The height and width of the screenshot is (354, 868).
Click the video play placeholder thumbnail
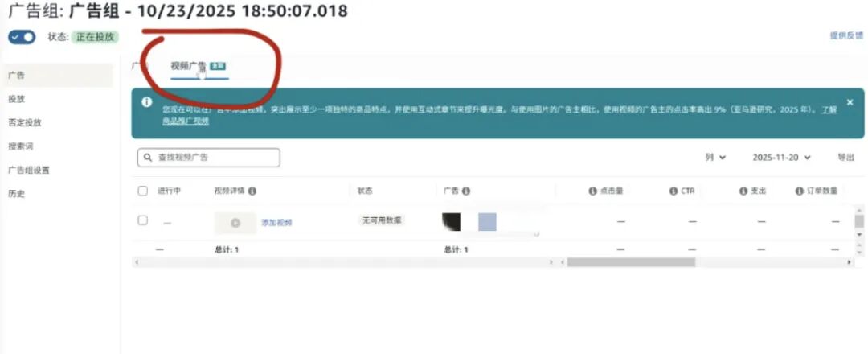[x=235, y=223]
